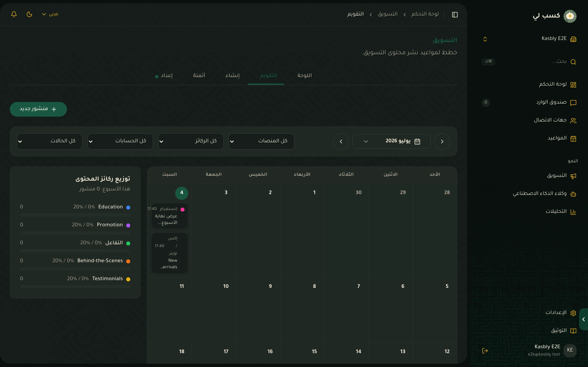The image size is (588, 367).
Task: Collapse sidebar using the green edge arrow
Action: [584, 319]
